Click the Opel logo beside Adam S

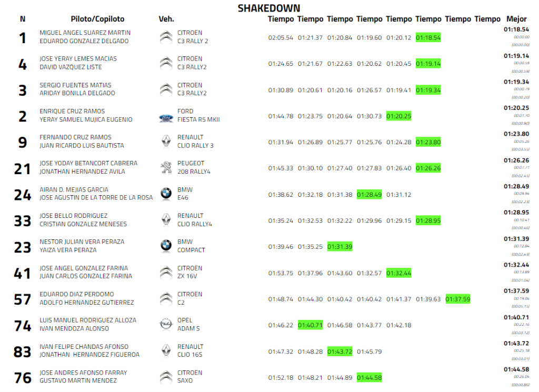coord(166,325)
